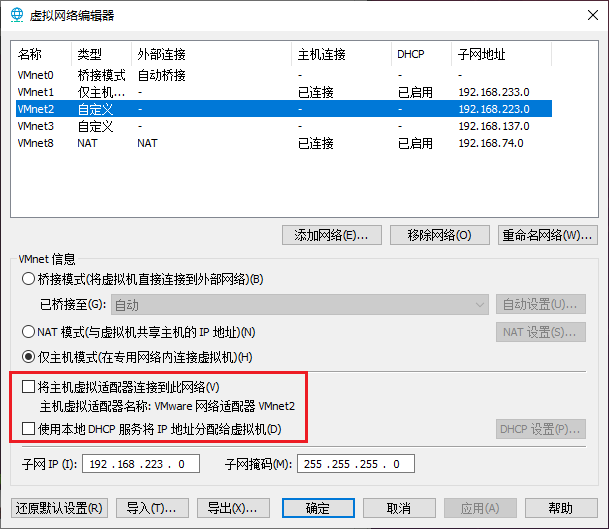The image size is (609, 529).
Task: Enable 将主机虚拟适配器连接到此网络 checkbox
Action: (28, 387)
